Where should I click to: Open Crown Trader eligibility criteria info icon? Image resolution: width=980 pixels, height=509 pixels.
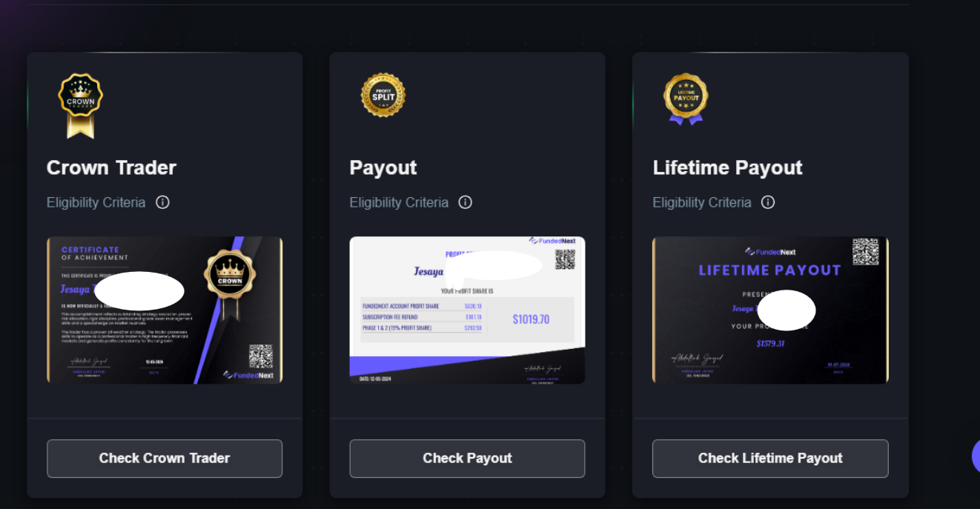(162, 202)
